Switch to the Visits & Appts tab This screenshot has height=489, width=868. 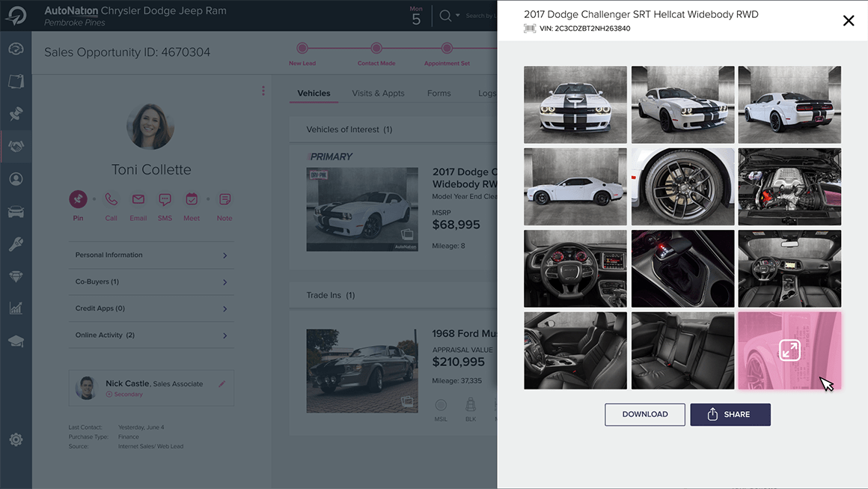pos(378,93)
